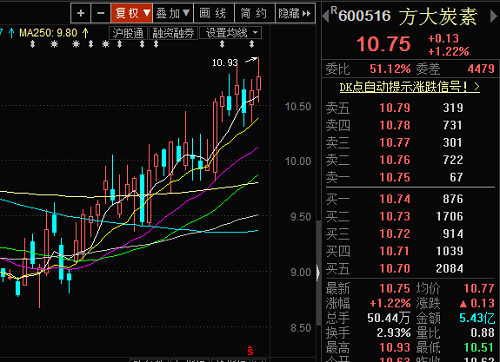Select the 画线 drawing tool menu
Viewport: 500px width, 362px height.
click(x=214, y=13)
